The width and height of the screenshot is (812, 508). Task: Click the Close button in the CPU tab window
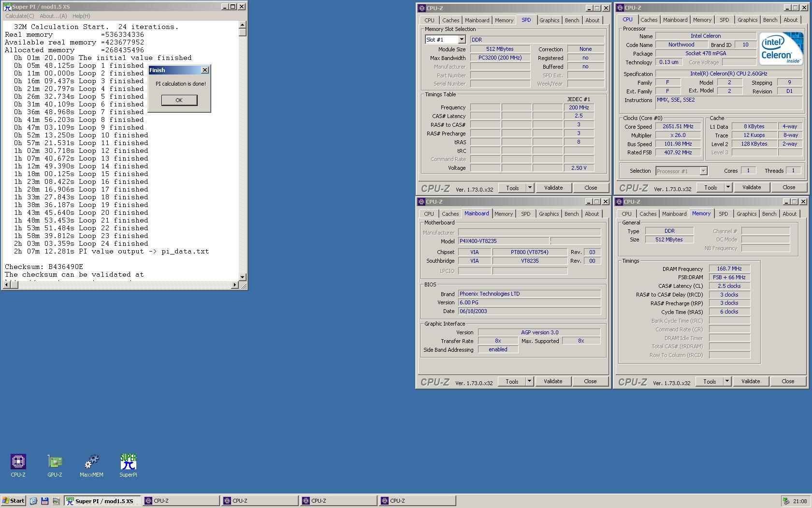(789, 187)
